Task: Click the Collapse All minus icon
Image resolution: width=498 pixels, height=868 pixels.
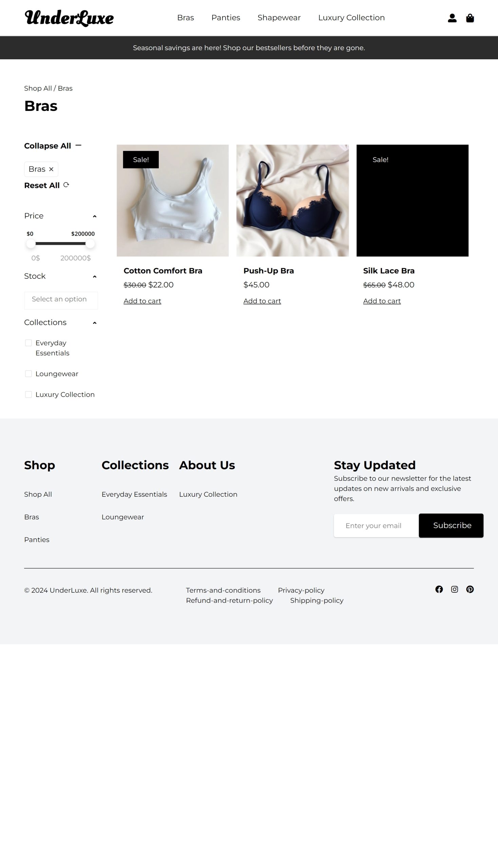Action: [x=78, y=145]
